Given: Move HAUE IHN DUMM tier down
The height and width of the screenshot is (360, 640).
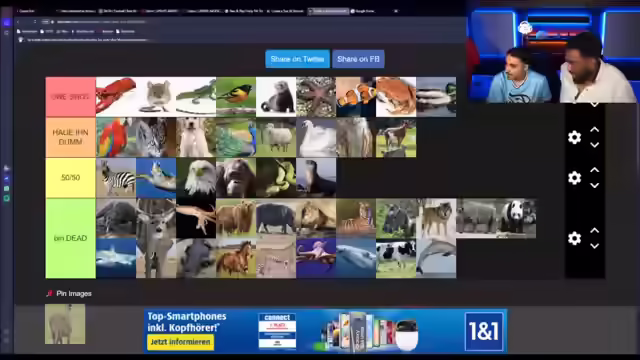Looking at the screenshot, I should 595,145.
